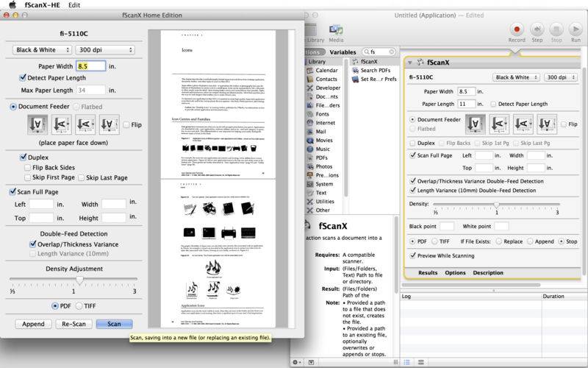Click the scanned page preview thumbnail
This screenshot has height=368, width=588.
(218, 179)
